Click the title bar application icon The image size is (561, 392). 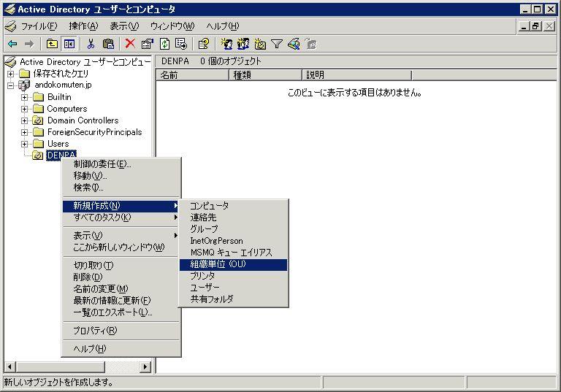(x=9, y=9)
